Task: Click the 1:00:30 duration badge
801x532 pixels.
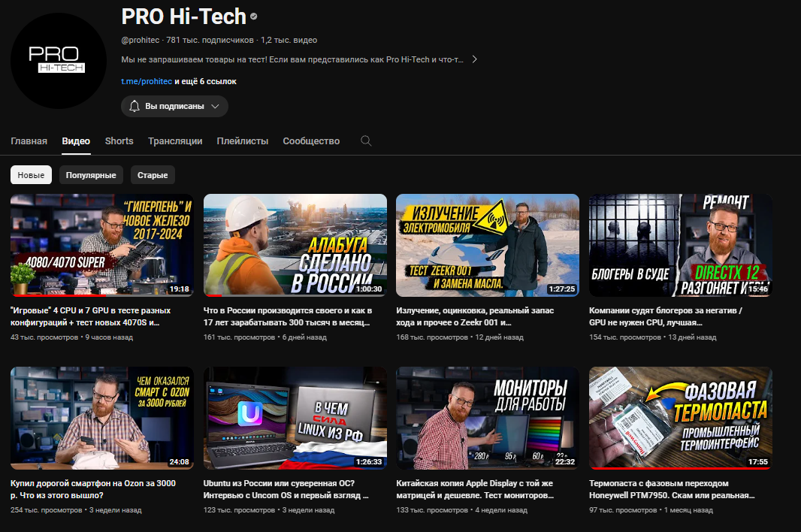Action: click(x=369, y=289)
